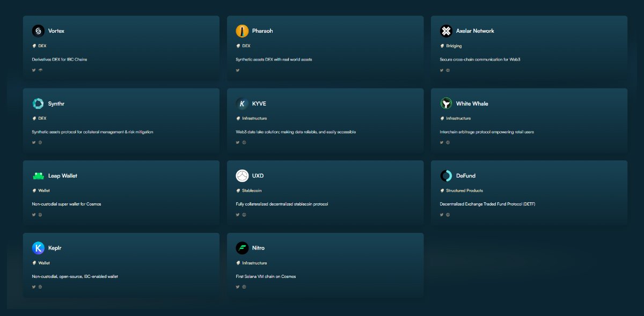The image size is (644, 316).
Task: Select the Bridging tag on Axelar Network
Action: pyautogui.click(x=453, y=46)
